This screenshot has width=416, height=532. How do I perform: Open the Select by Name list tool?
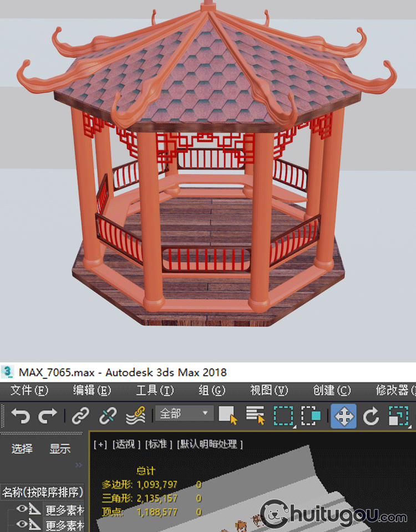(255, 415)
